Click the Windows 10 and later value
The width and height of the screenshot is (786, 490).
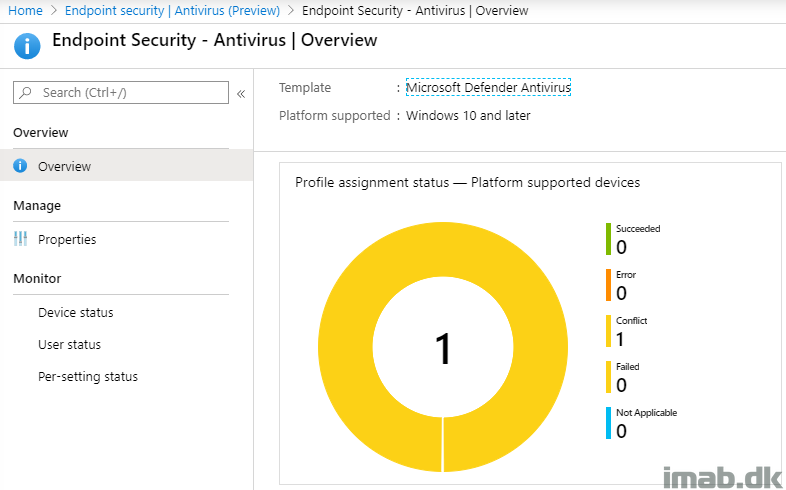[x=468, y=115]
